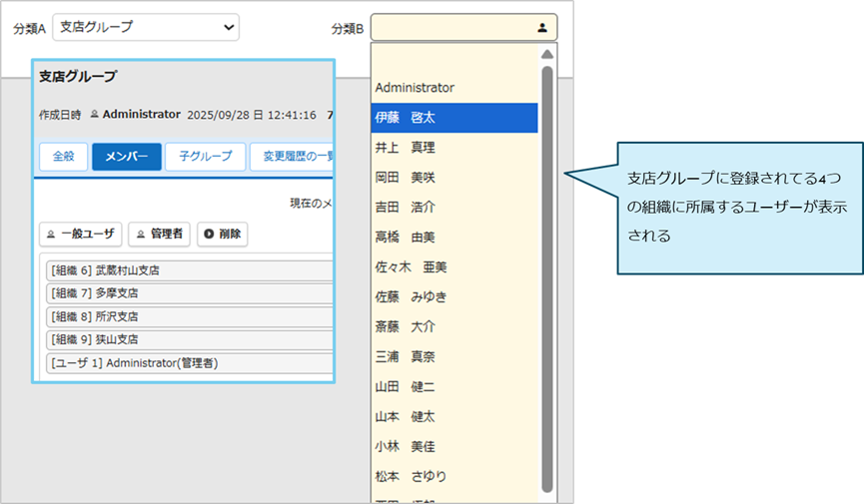The height and width of the screenshot is (504, 864).
Task: Click the scrollbar up arrow in user list
Action: coord(547,54)
